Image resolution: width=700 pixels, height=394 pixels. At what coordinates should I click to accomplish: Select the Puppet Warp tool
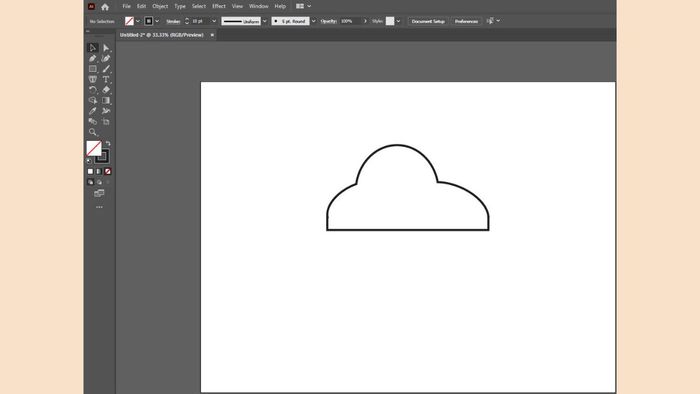click(x=106, y=111)
